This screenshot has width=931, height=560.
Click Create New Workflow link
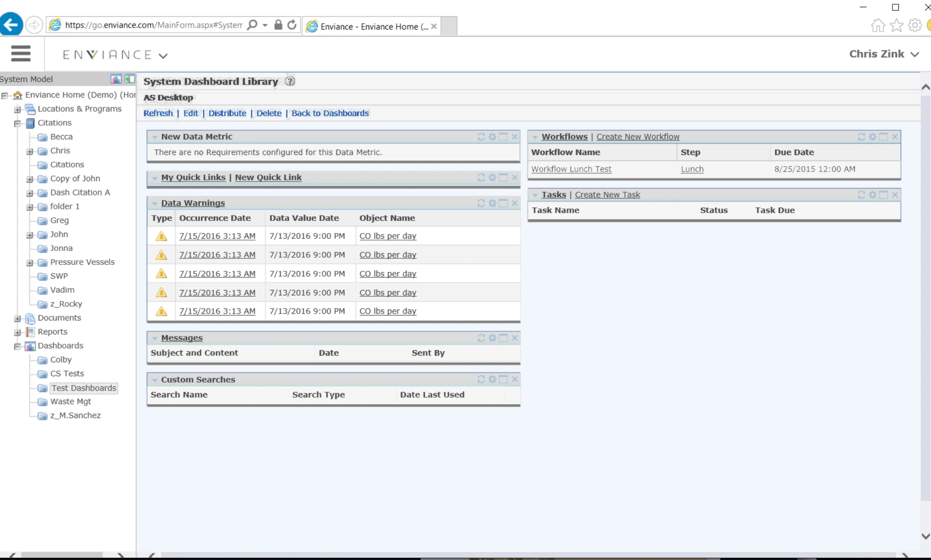(x=638, y=137)
